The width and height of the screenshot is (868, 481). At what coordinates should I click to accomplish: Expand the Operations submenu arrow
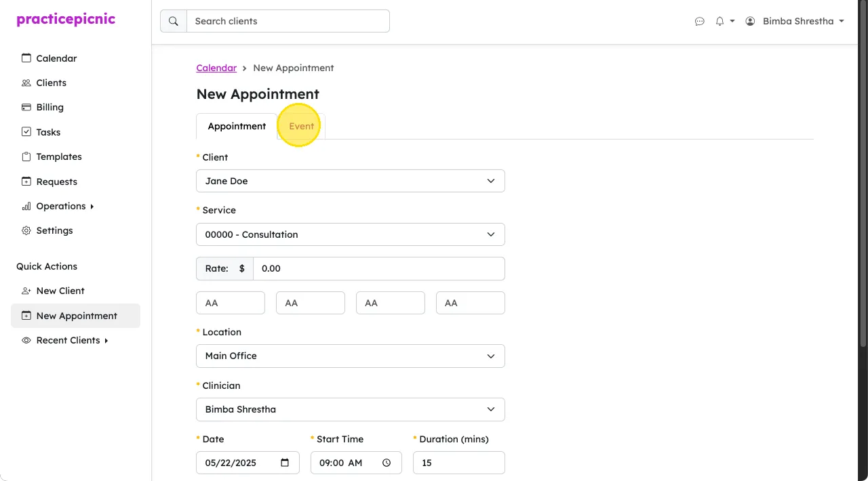[x=92, y=207]
